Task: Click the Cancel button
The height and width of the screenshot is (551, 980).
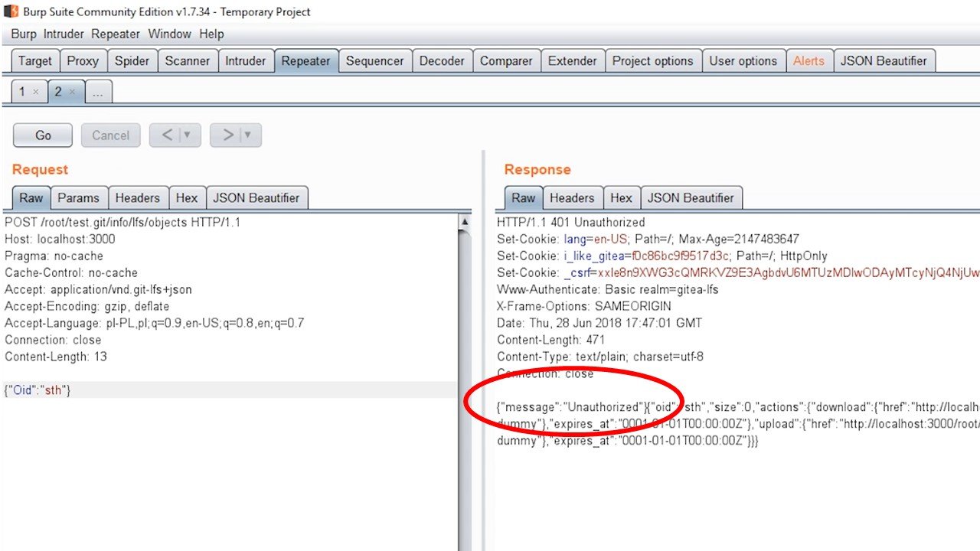Action: point(111,135)
